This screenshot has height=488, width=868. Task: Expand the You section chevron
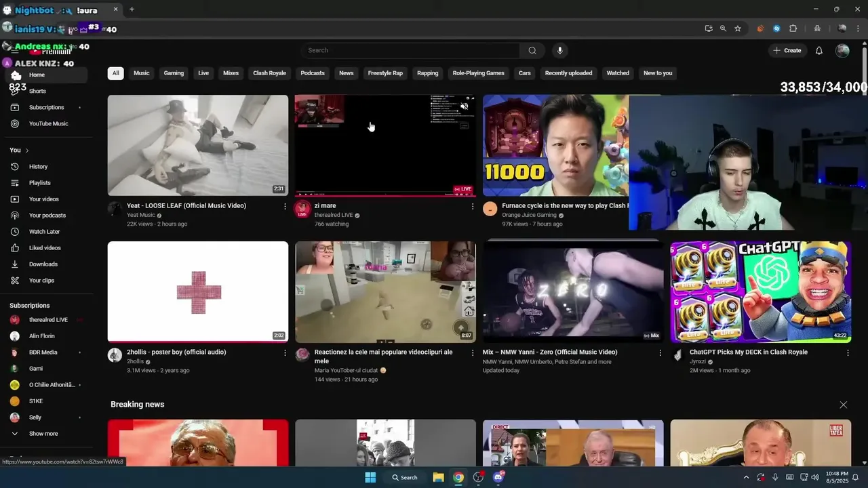27,150
